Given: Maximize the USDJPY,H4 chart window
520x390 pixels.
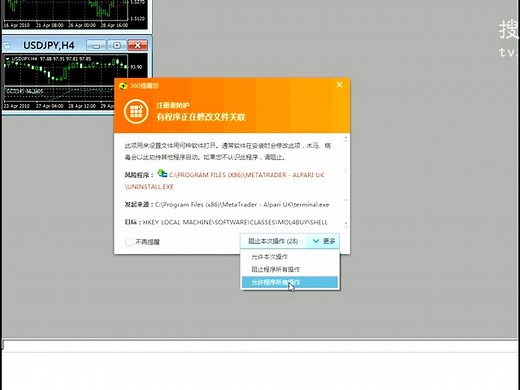Looking at the screenshot, I should 117,45.
